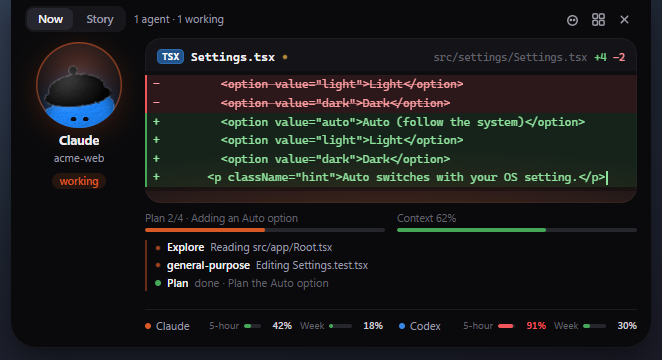
Task: Click the round face icon in the header
Action: point(572,20)
